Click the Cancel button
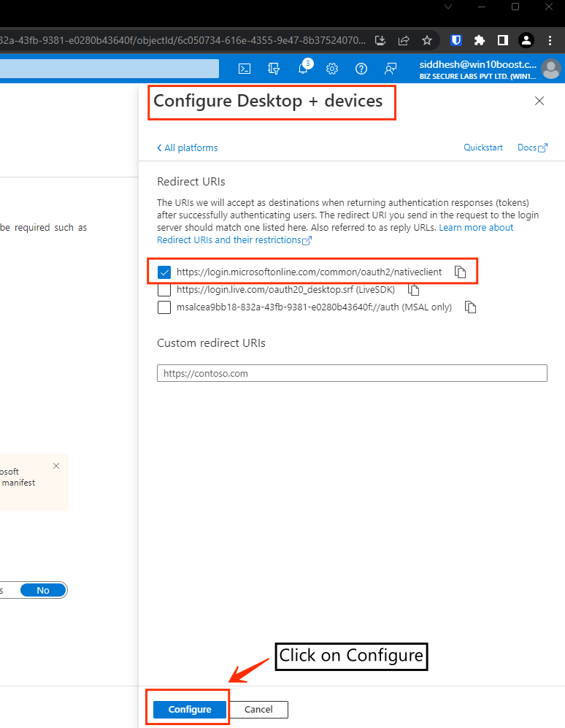The image size is (565, 728). coord(258,709)
